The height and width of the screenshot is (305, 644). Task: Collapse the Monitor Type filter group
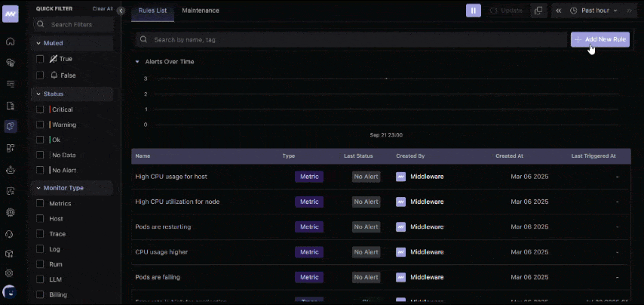tap(38, 187)
